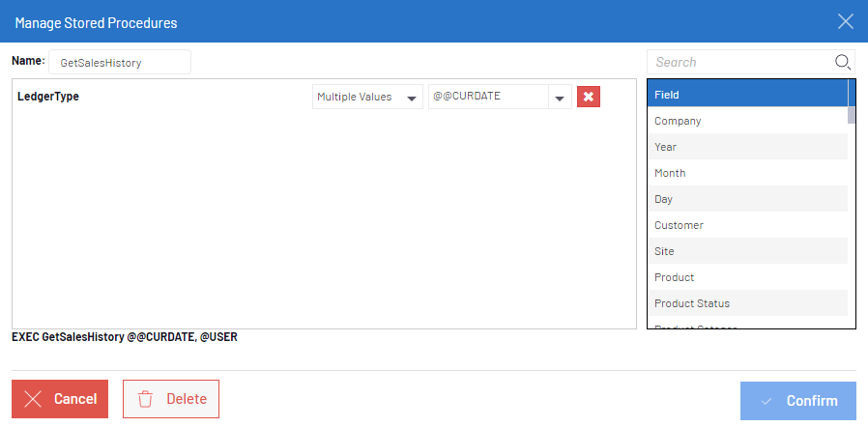
Task: Choose Company from the field list
Action: pos(746,121)
